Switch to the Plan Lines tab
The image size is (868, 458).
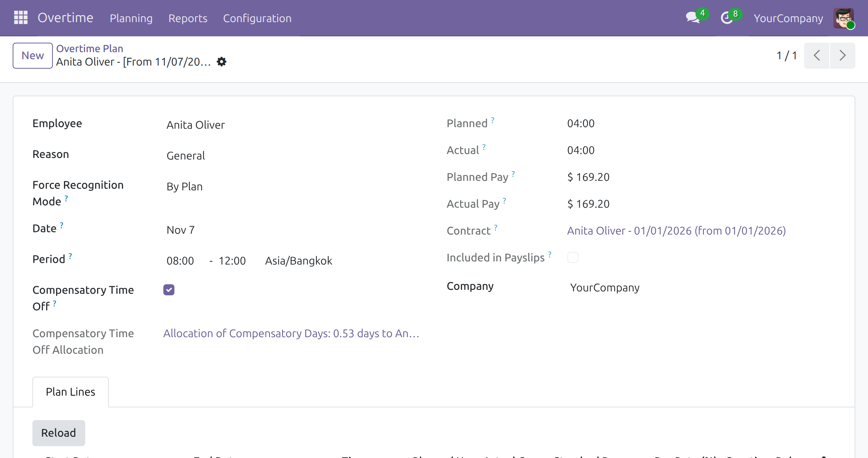point(71,392)
